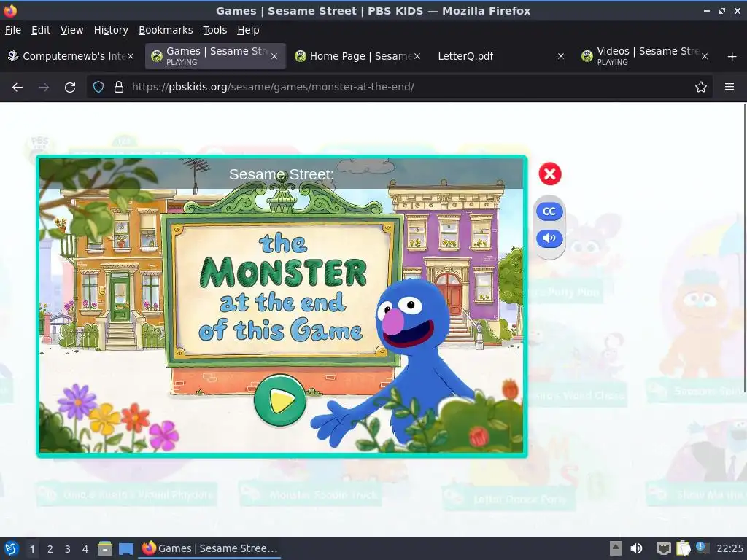The image size is (747, 560).
Task: Close the LetterQ.pdf tab
Action: [561, 56]
